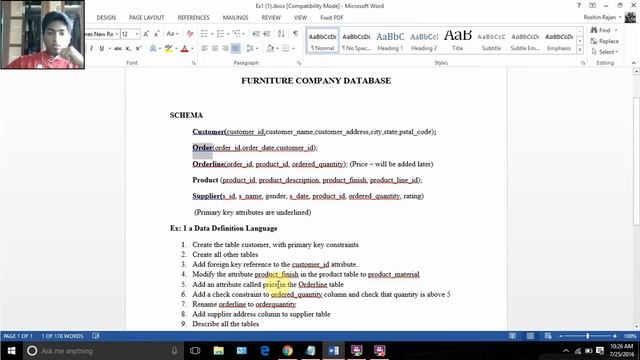Click the zoom slider handle
The height and width of the screenshot is (360, 640).
(x=588, y=336)
